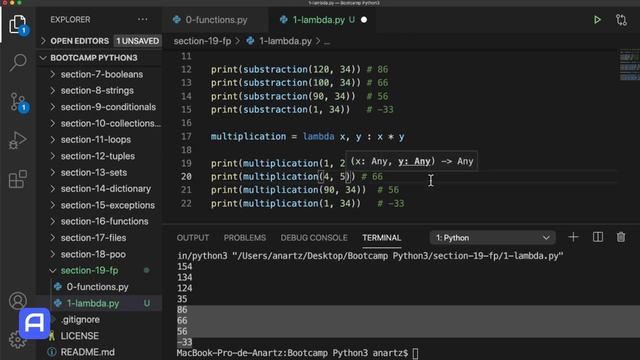This screenshot has height=360, width=640.
Task: Open the LICENSE file
Action: point(80,336)
